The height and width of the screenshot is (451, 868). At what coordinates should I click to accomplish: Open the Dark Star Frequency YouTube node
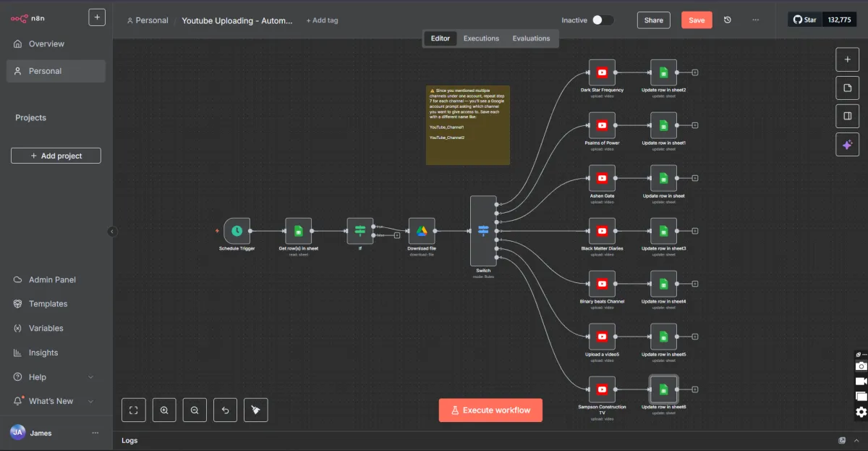tap(602, 72)
